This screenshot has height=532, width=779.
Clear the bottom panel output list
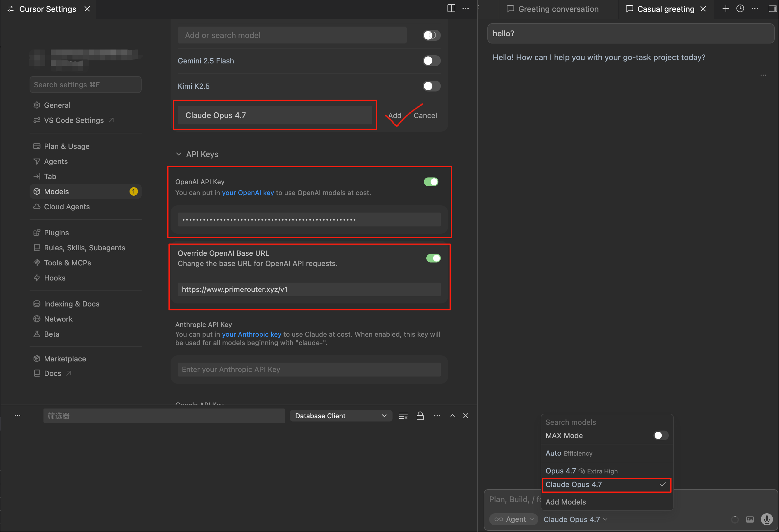pyautogui.click(x=403, y=416)
